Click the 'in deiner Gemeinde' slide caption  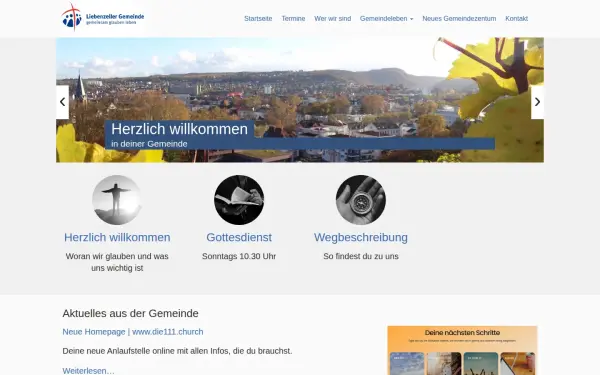coord(149,144)
